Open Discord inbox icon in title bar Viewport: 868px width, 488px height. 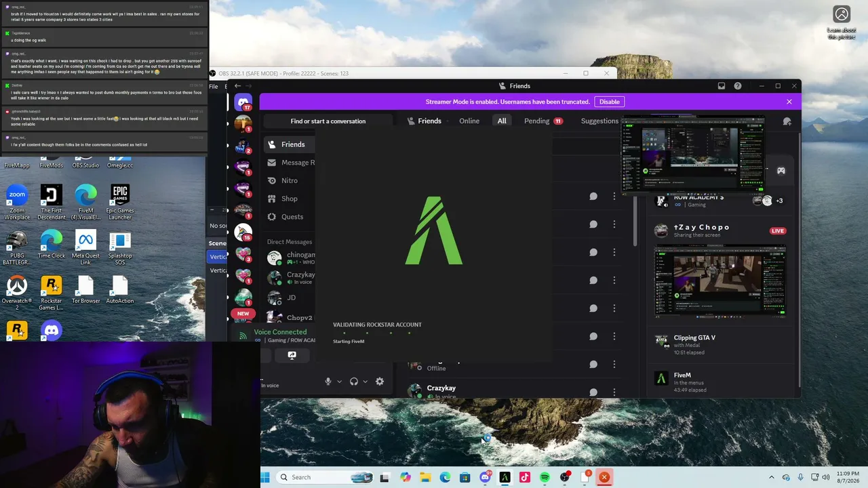(x=722, y=86)
